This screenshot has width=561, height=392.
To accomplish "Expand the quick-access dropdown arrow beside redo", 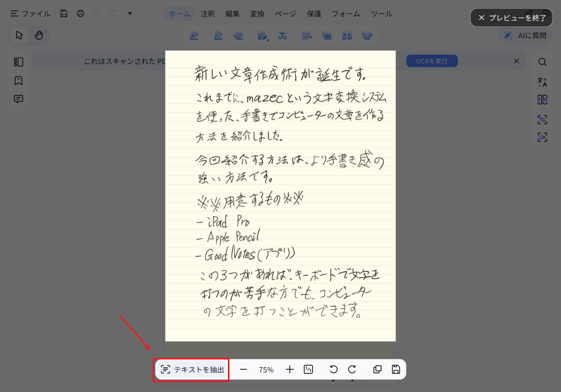I will [130, 13].
